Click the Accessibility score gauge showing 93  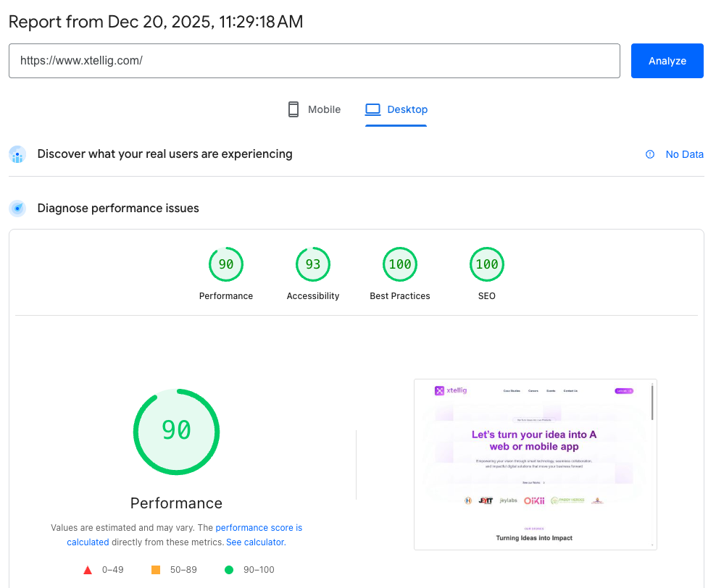[312, 264]
